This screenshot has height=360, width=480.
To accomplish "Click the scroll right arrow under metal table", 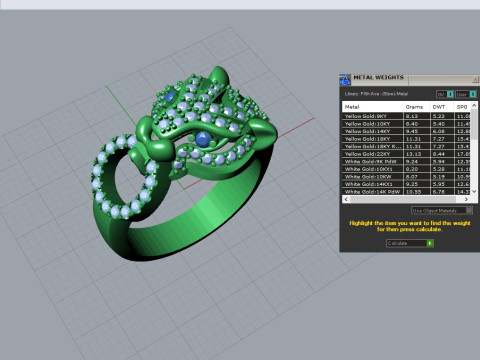I will click(x=466, y=199).
